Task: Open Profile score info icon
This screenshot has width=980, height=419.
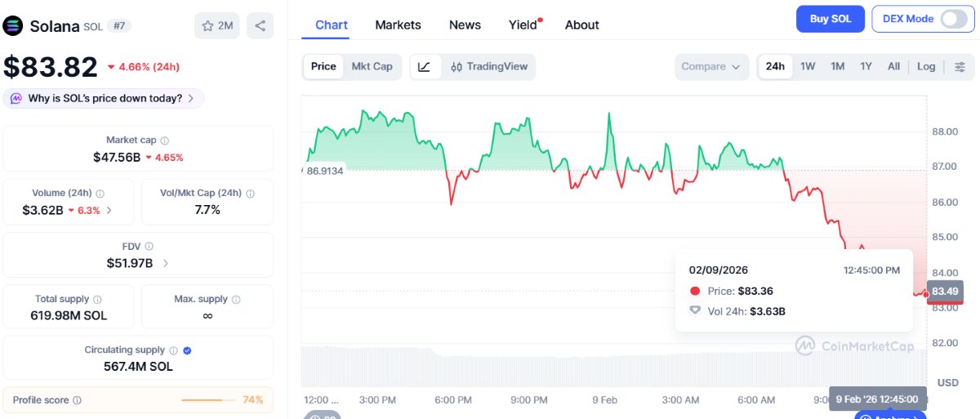Action: [77, 400]
